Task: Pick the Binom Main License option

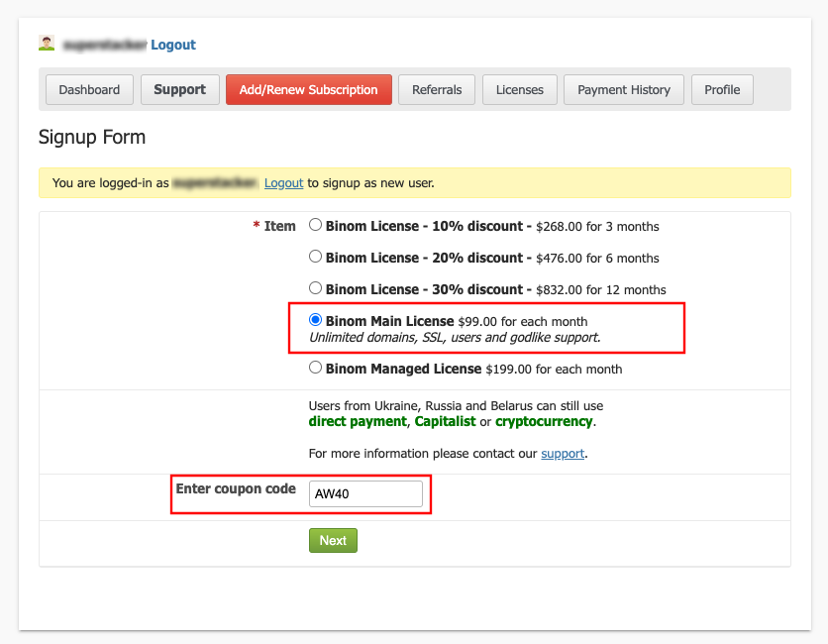Action: (315, 319)
